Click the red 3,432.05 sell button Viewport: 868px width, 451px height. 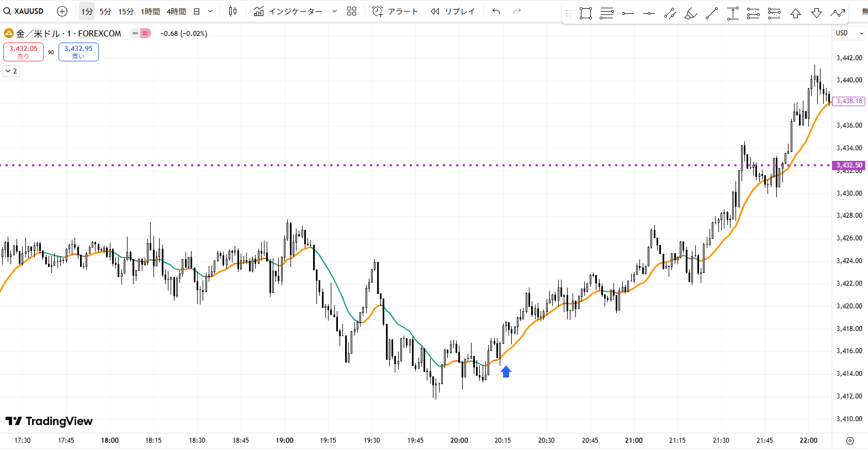coord(23,52)
